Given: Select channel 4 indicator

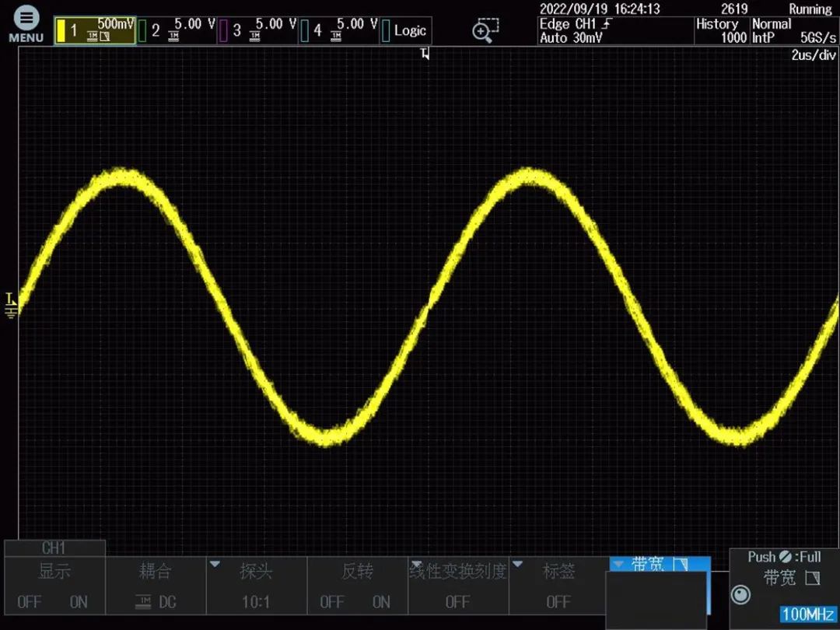Looking at the screenshot, I should (338, 30).
